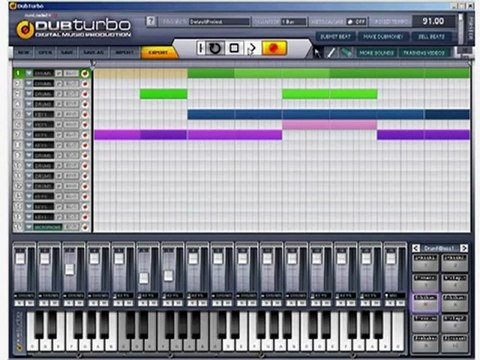Image resolution: width=480 pixels, height=360 pixels.
Task: Arm record circle on track 7
Action: [x=85, y=135]
